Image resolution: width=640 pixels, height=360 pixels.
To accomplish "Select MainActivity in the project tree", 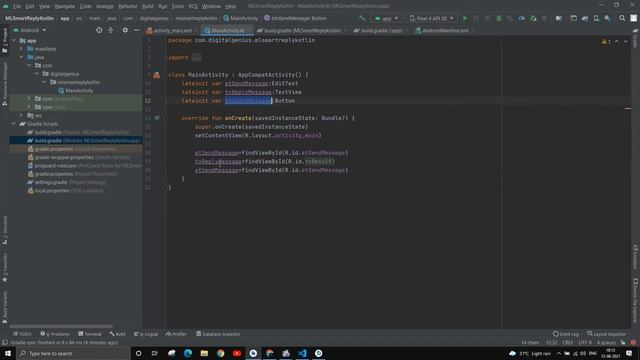I will (76, 91).
